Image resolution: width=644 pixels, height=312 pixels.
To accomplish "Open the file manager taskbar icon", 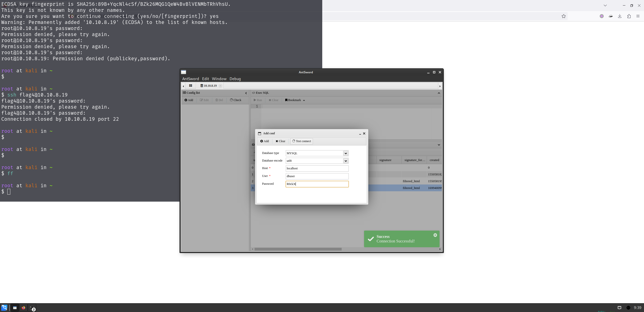I will [x=15, y=308].
